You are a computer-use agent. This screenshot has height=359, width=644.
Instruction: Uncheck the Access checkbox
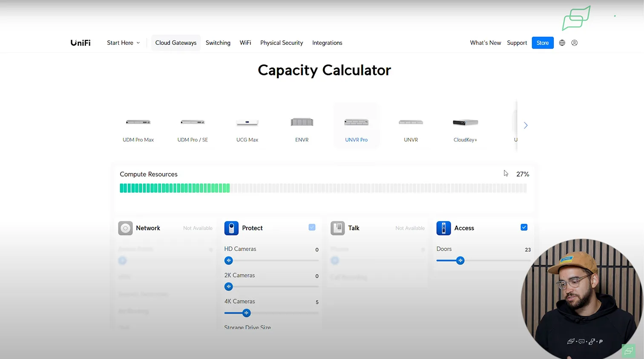point(524,227)
